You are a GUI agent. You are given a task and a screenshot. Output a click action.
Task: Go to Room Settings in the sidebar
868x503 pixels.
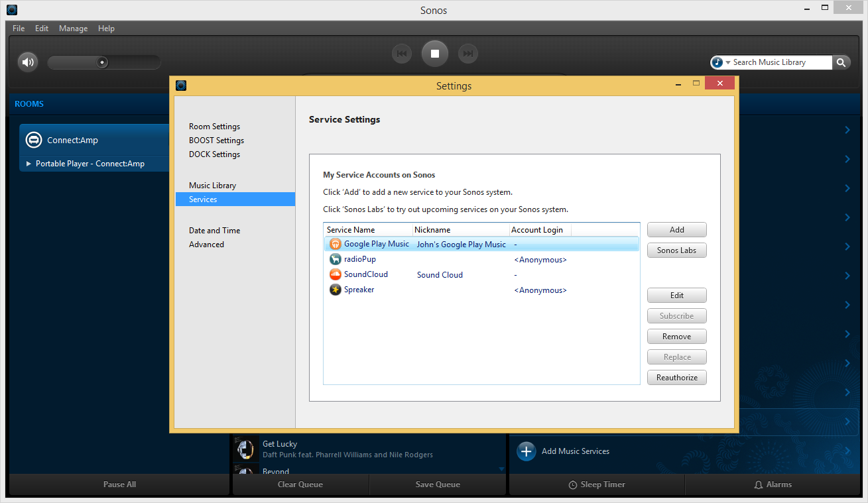pyautogui.click(x=215, y=127)
